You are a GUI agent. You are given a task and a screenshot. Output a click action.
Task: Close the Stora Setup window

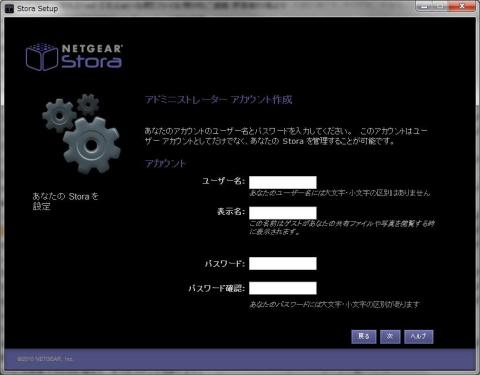click(x=462, y=6)
